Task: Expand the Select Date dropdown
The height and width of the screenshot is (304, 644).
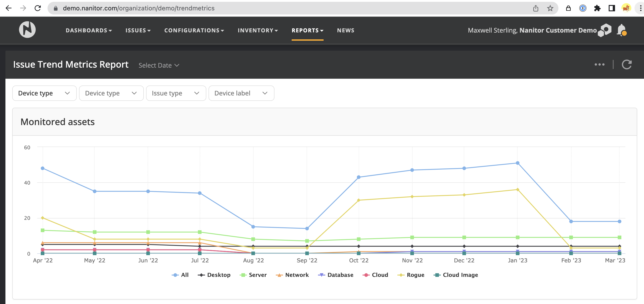Action: (x=159, y=65)
